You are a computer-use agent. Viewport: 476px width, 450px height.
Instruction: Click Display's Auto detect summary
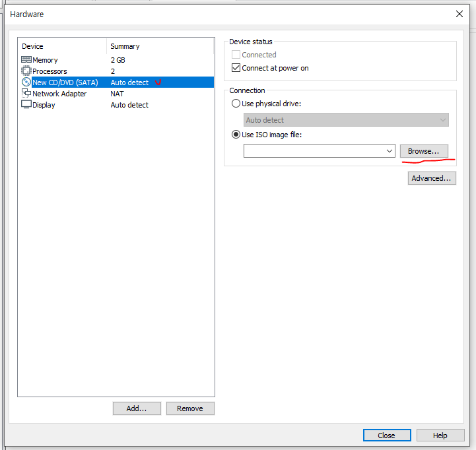(129, 105)
